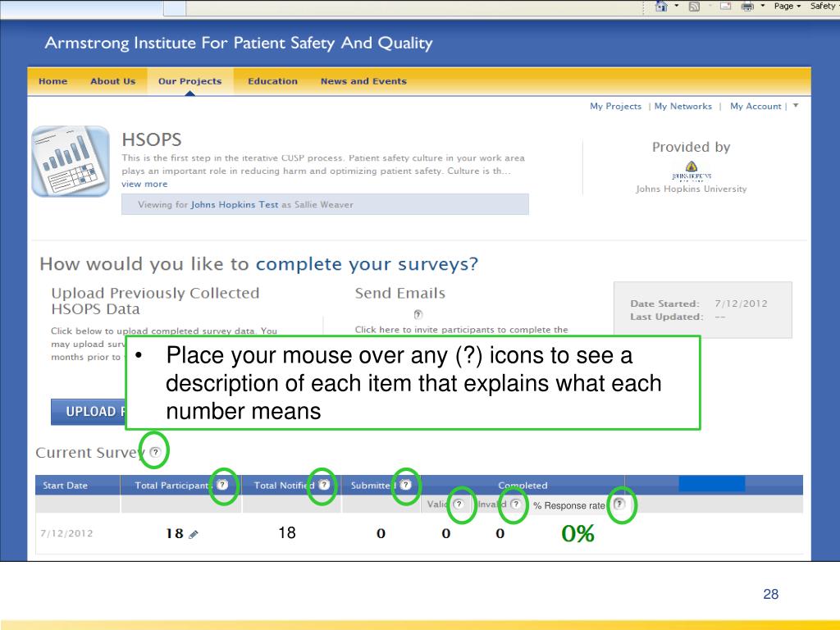840x630 pixels.
Task: Click the Read Mail icon
Action: 726,7
